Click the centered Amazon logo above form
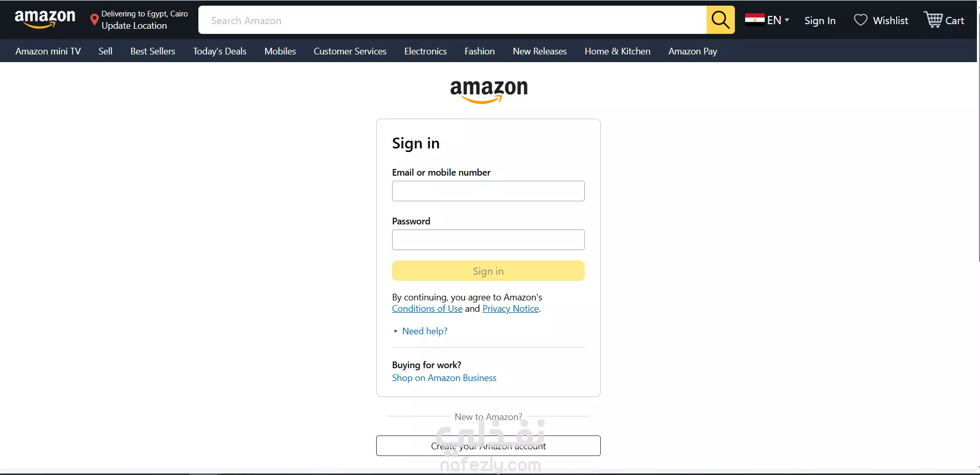980x475 pixels. (489, 91)
